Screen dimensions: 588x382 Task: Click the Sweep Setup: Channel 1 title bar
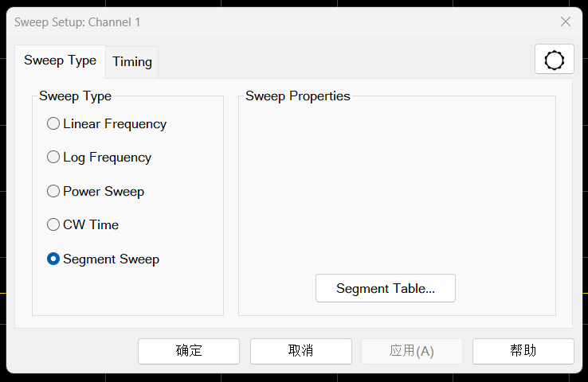pyautogui.click(x=239, y=22)
